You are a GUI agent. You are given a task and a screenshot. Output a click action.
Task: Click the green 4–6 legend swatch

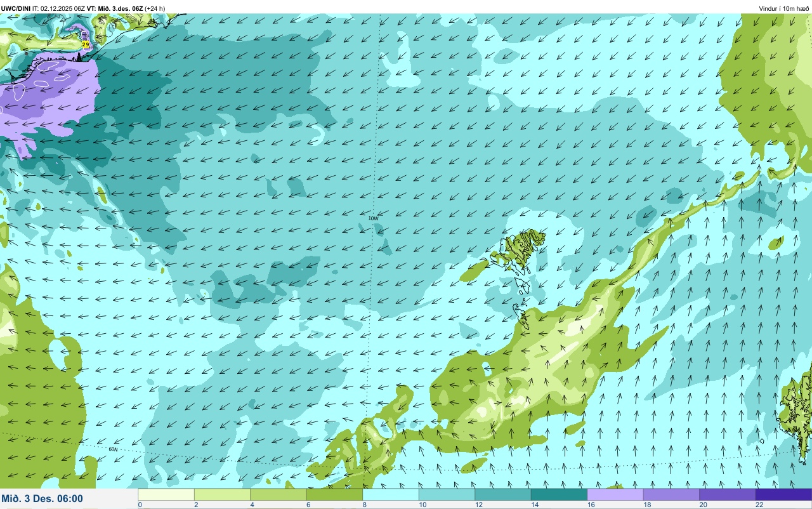[278, 494]
